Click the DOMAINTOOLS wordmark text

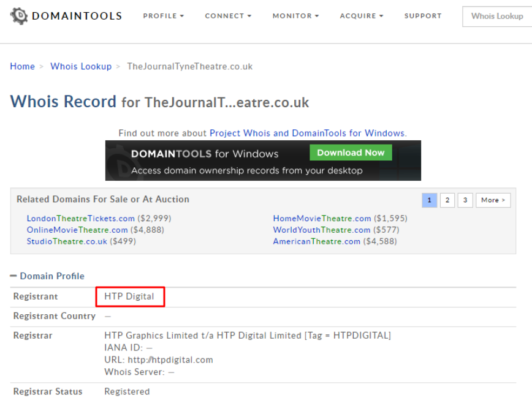click(77, 16)
